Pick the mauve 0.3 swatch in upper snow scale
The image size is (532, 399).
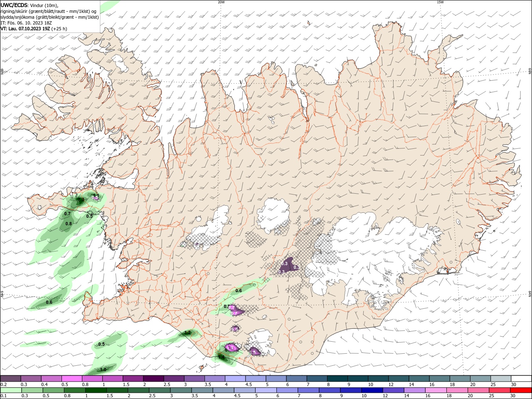(31, 379)
